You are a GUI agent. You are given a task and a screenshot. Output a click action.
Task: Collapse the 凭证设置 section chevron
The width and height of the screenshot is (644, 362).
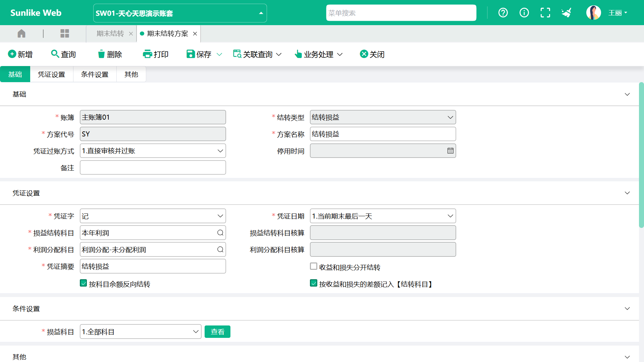coord(627,193)
